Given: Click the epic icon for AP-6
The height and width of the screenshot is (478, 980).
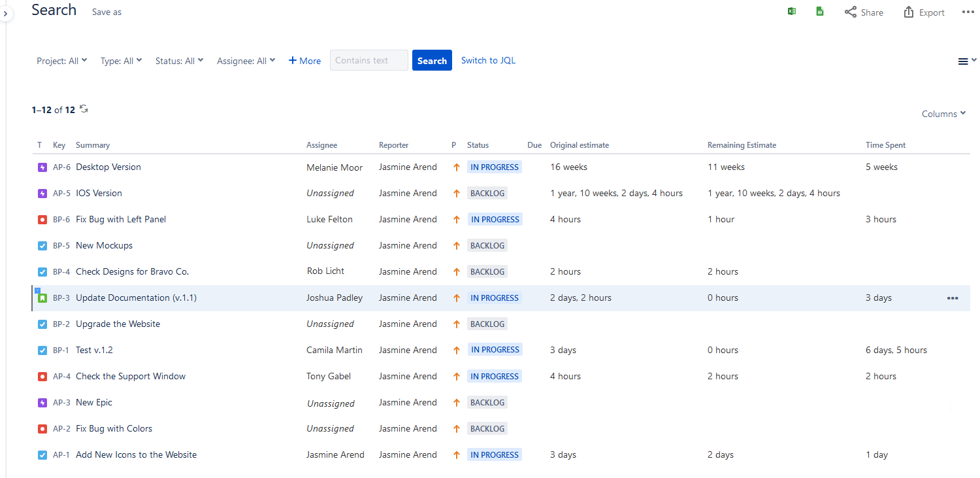Looking at the screenshot, I should pyautogui.click(x=42, y=167).
